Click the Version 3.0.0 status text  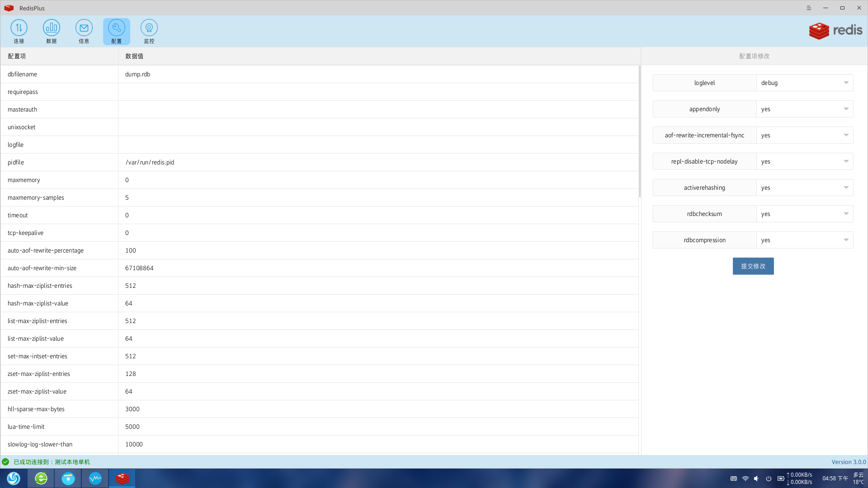[x=849, y=462]
